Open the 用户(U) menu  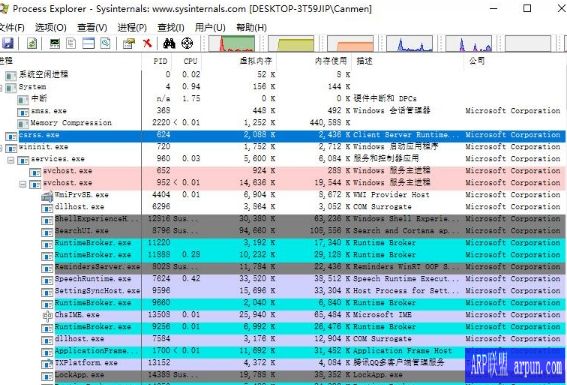click(210, 27)
